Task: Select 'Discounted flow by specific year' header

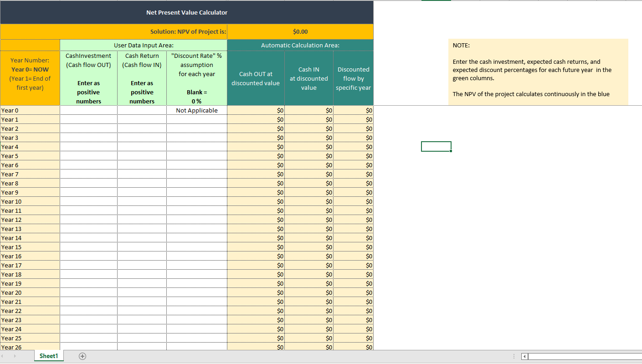Action: click(354, 78)
